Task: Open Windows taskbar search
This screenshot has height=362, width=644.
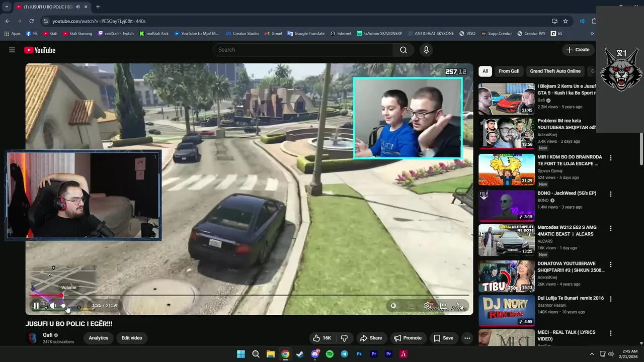Action: (256, 354)
